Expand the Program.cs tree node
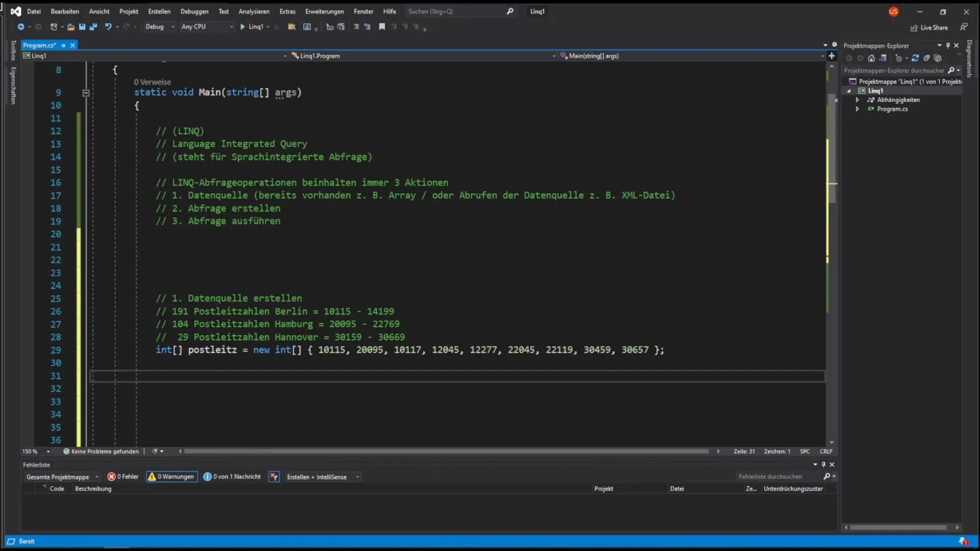 857,109
